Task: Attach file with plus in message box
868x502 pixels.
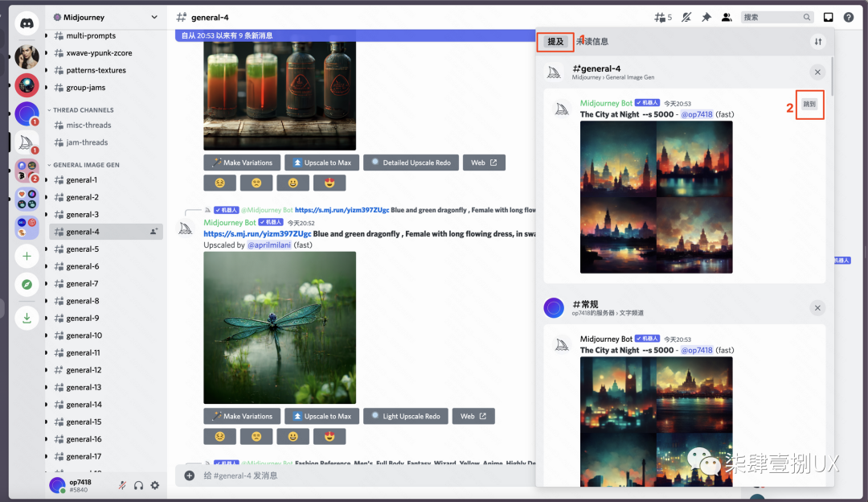Action: coord(190,475)
